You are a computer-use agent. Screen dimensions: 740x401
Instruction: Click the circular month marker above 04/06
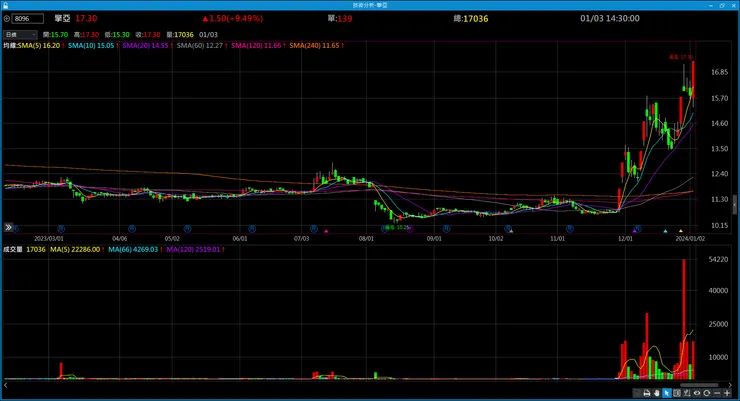(132, 229)
